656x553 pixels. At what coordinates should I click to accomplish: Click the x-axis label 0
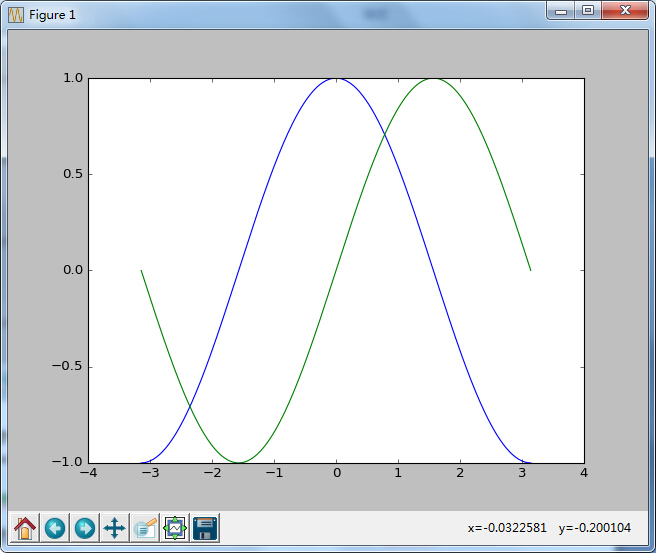(x=337, y=473)
